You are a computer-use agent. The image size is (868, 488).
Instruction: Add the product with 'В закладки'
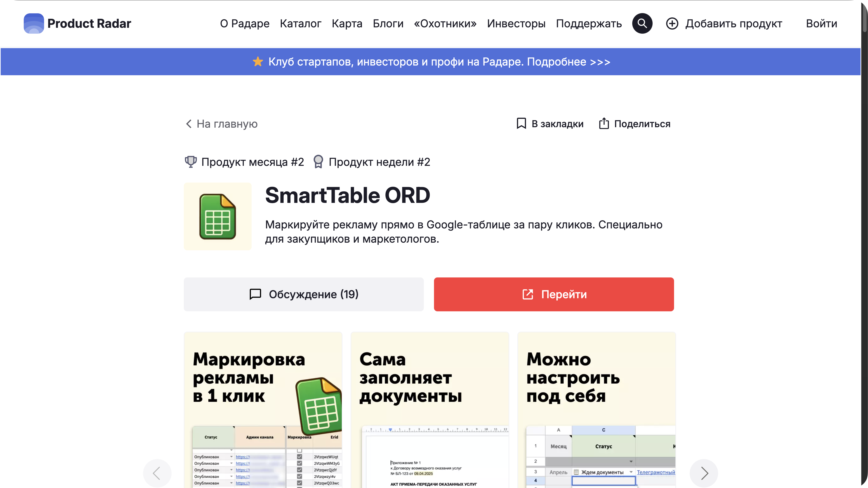click(x=557, y=124)
